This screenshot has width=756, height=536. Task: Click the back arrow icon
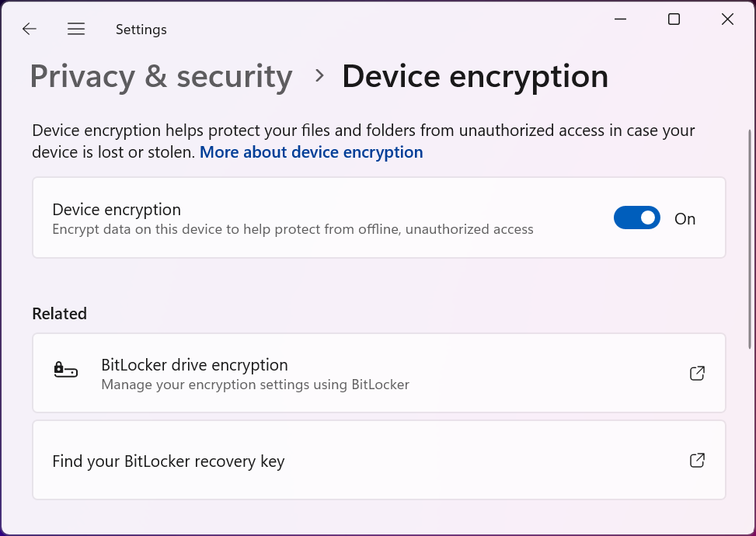pyautogui.click(x=30, y=30)
